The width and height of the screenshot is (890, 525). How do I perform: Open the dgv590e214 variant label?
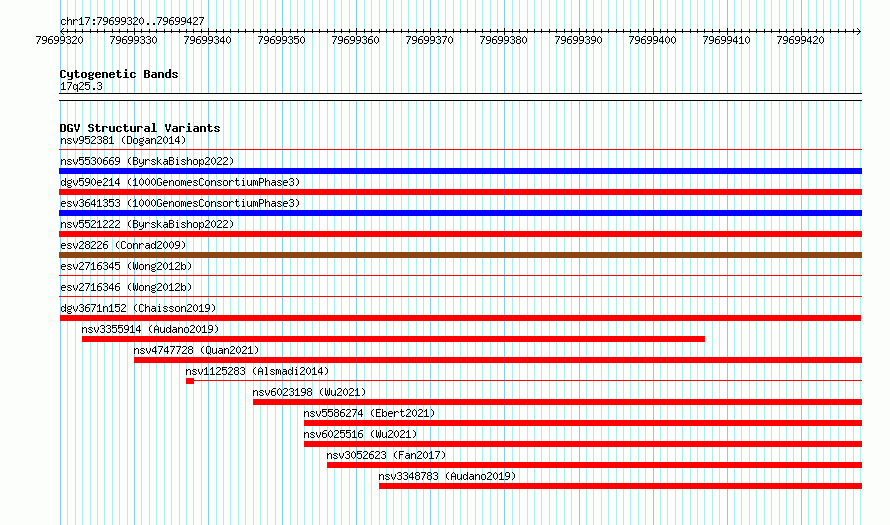(x=180, y=182)
